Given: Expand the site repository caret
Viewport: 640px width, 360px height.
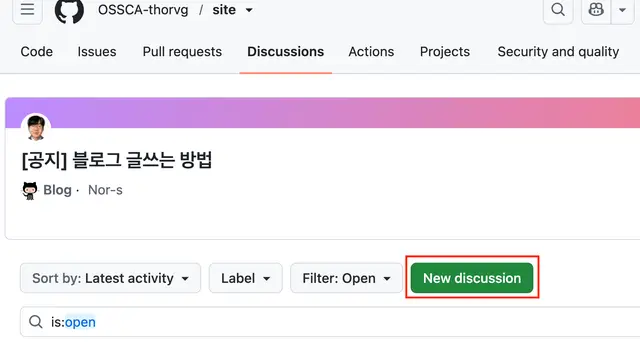Looking at the screenshot, I should (249, 10).
